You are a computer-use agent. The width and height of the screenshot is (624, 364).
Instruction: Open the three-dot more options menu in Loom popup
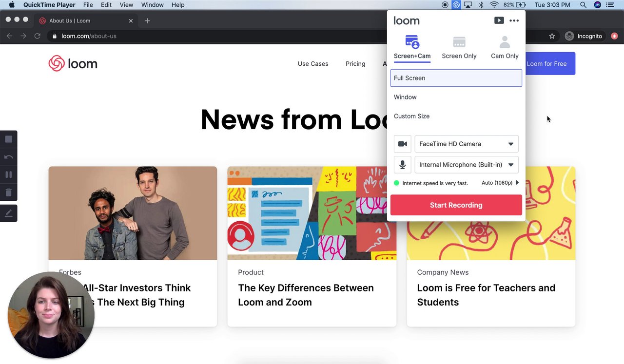(514, 20)
